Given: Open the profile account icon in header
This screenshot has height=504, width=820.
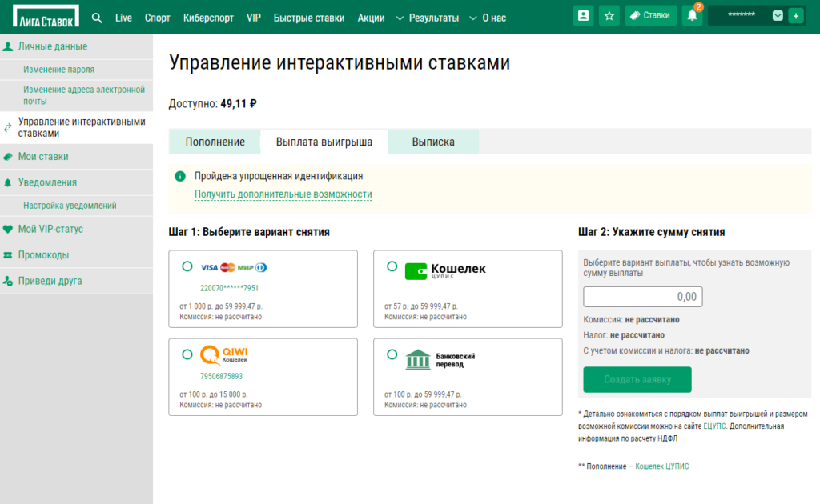Looking at the screenshot, I should click(583, 16).
